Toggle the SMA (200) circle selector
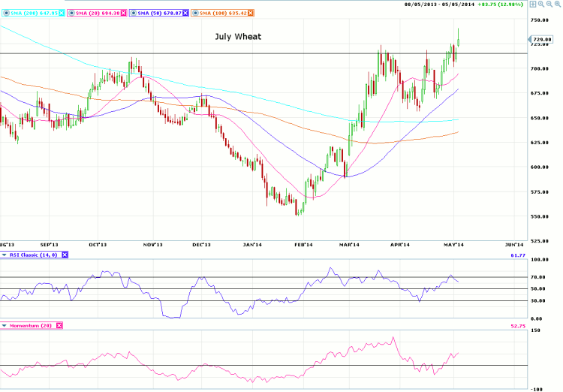 click(5, 13)
